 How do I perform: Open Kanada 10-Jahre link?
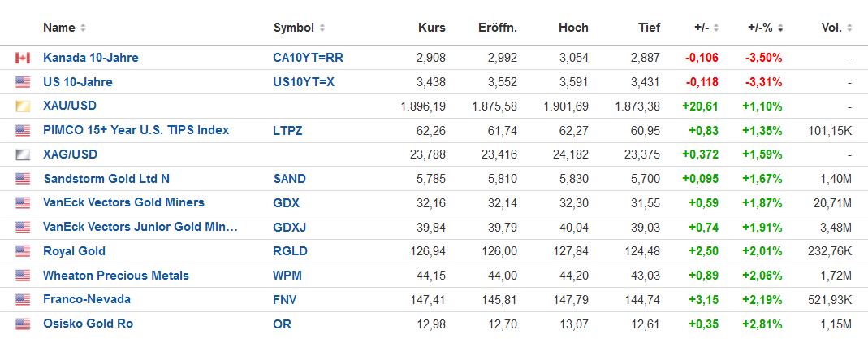(91, 58)
